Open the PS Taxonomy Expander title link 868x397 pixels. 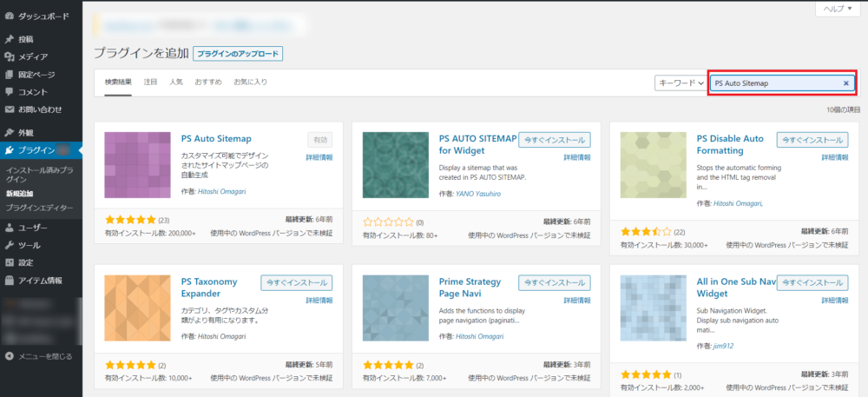point(208,288)
